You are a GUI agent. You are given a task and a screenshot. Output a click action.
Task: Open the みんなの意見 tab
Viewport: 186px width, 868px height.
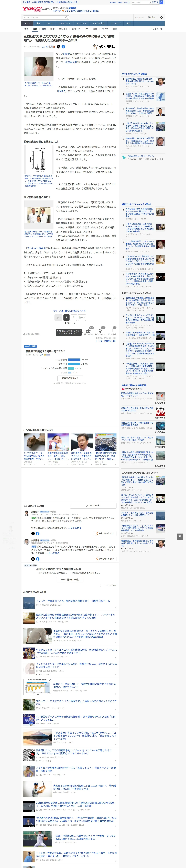(x=99, y=24)
